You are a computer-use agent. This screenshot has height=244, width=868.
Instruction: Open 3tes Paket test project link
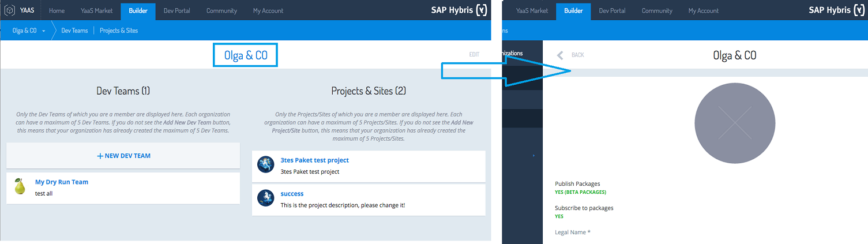pyautogui.click(x=314, y=160)
